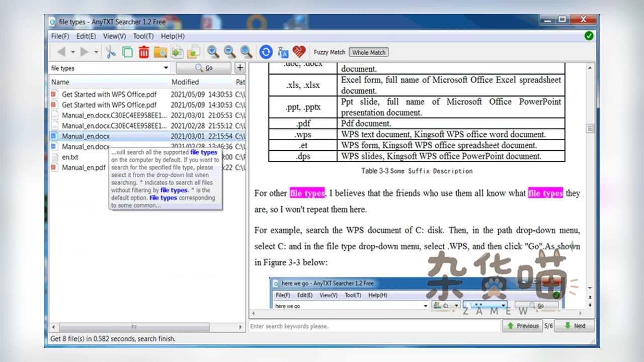Image resolution: width=644 pixels, height=362 pixels.
Task: Click the yellow folder document export icon
Action: click(x=194, y=52)
